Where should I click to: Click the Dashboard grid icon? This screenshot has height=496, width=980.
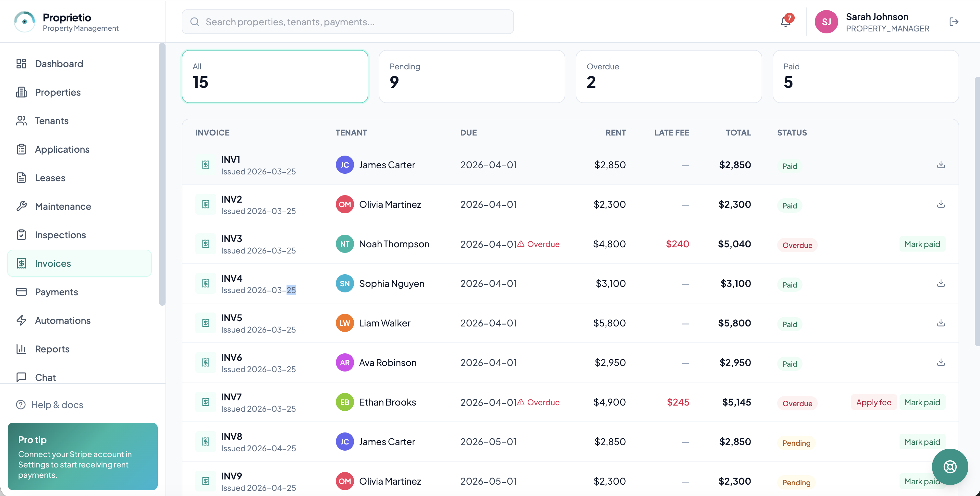point(21,64)
